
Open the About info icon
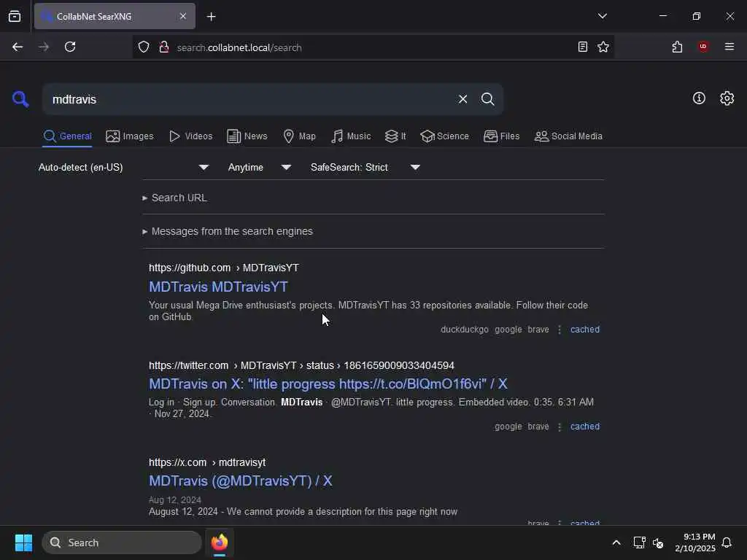pos(699,98)
